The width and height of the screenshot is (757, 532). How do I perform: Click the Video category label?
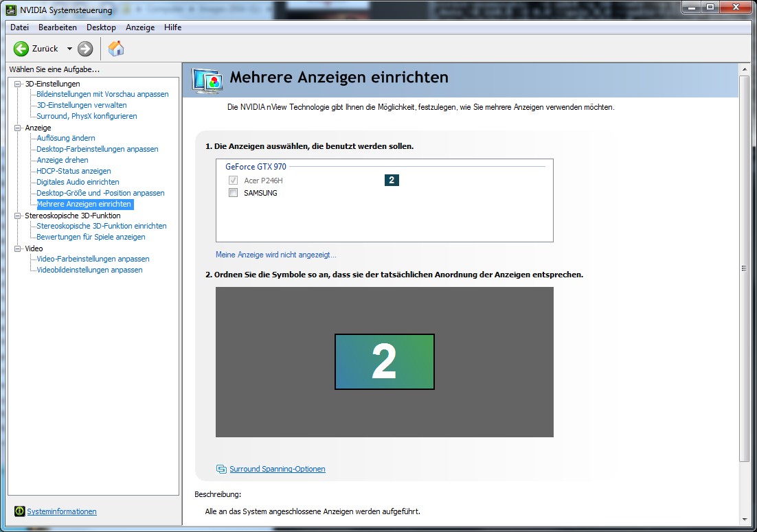pos(34,248)
